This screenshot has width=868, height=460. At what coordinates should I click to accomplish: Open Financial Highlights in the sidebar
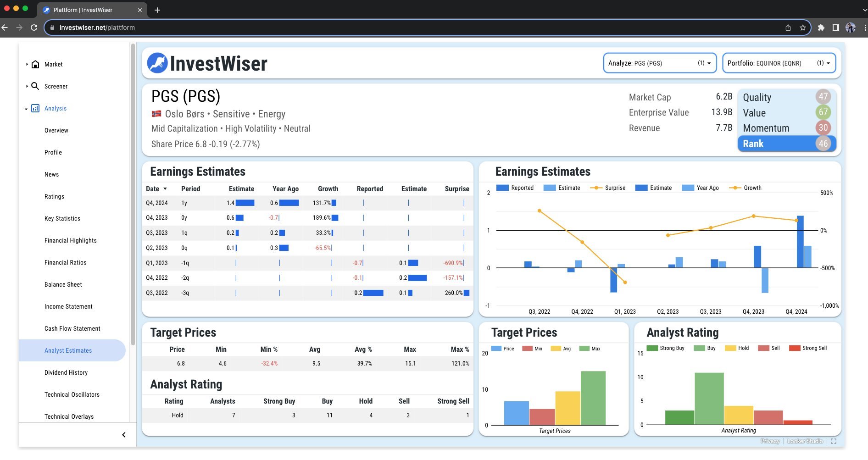[x=71, y=240]
